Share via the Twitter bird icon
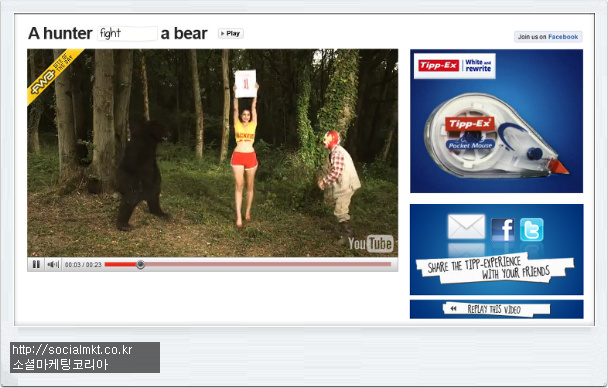The image size is (608, 388). coord(531,229)
